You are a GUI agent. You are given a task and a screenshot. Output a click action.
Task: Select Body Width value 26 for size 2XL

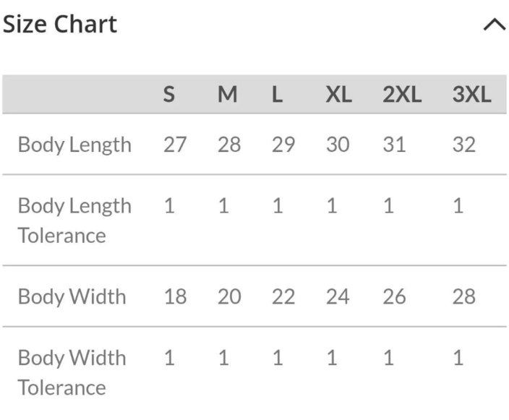coord(394,296)
